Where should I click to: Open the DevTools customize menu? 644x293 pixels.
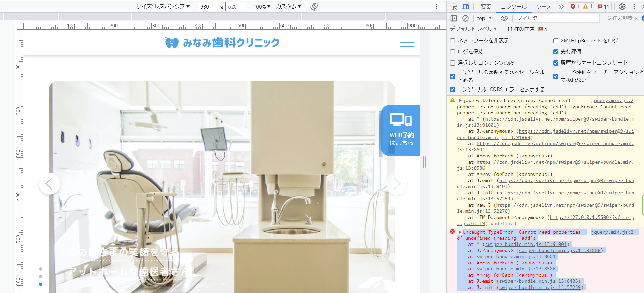click(634, 6)
